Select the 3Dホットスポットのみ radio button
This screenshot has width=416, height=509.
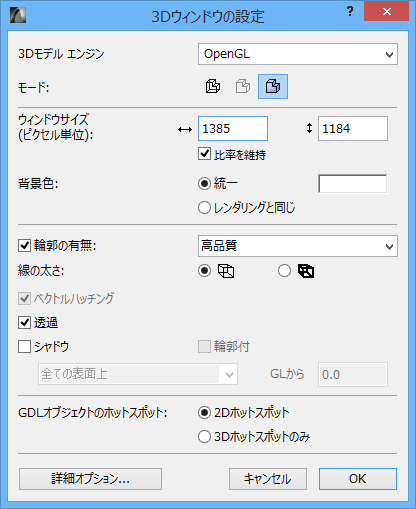point(204,437)
